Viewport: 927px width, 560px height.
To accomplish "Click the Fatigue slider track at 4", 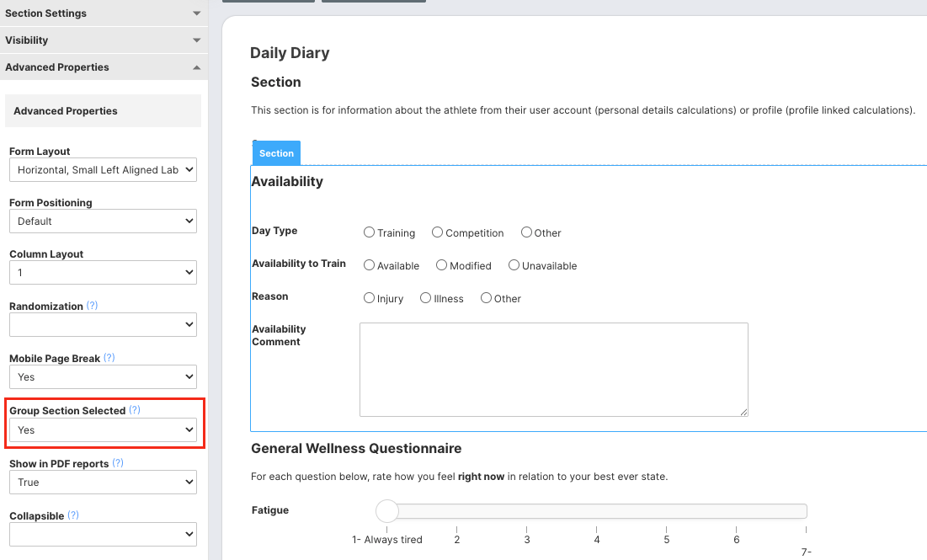I will pyautogui.click(x=596, y=511).
